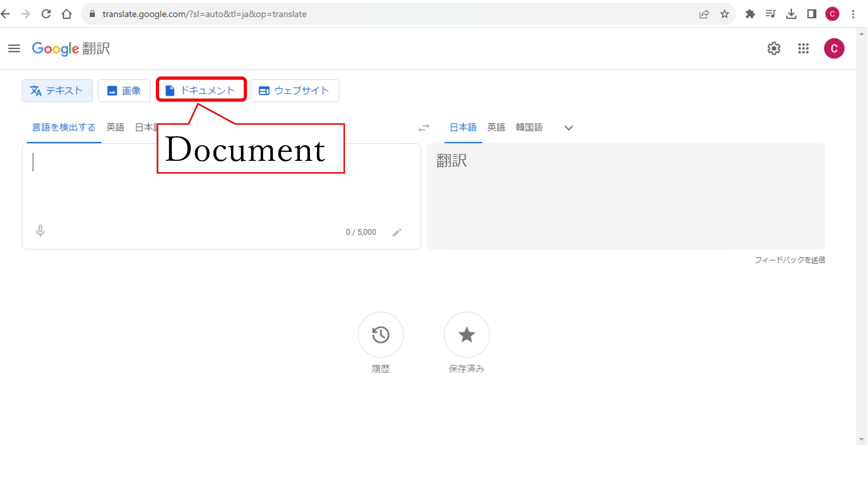Click the Google 翻訳 logo

tap(71, 48)
